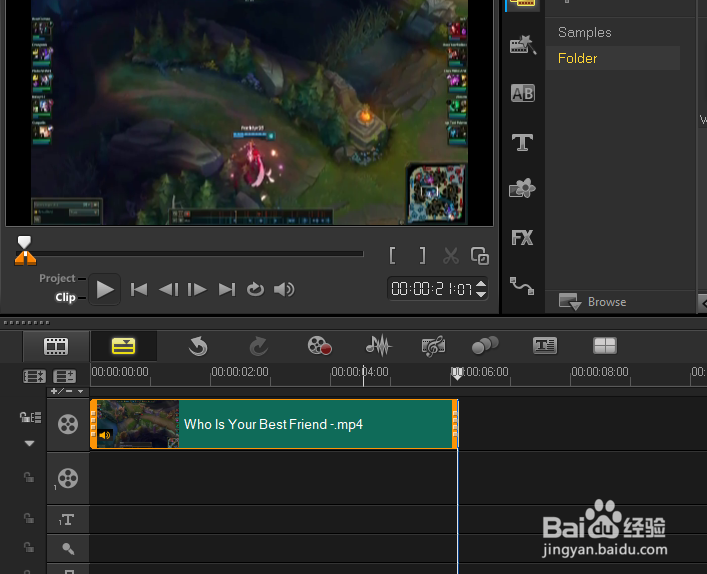Click the Overlay track 1 header
This screenshot has width=707, height=574.
(x=68, y=478)
